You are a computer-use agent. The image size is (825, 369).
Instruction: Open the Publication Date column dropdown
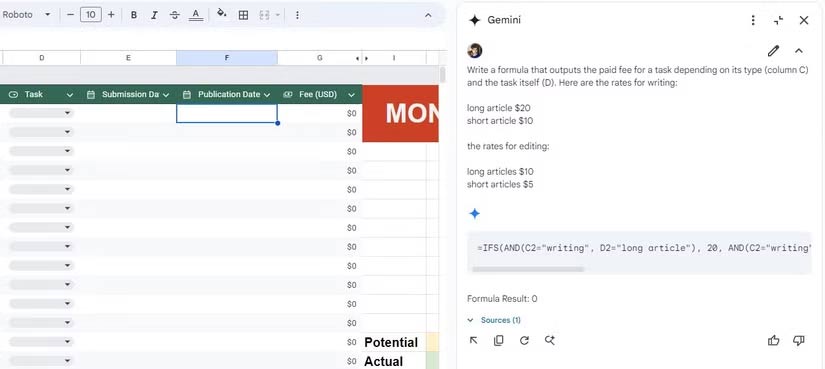[x=267, y=95]
